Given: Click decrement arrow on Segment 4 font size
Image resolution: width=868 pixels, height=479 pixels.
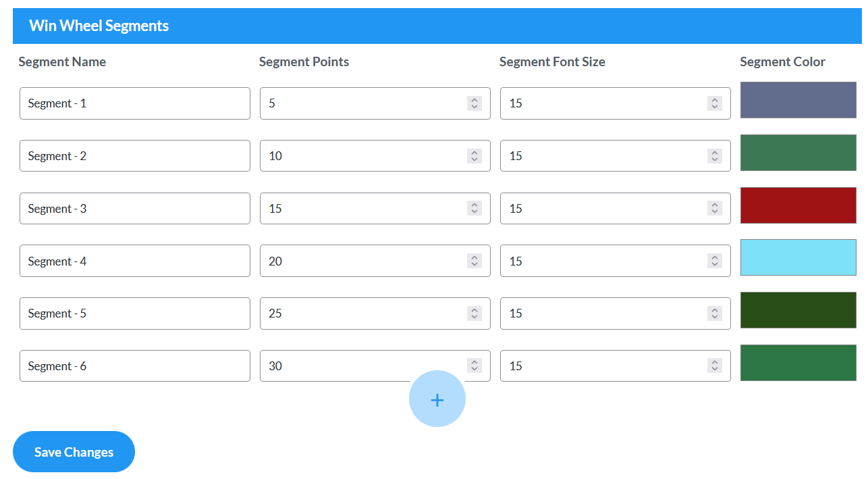Looking at the screenshot, I should pos(714,263).
